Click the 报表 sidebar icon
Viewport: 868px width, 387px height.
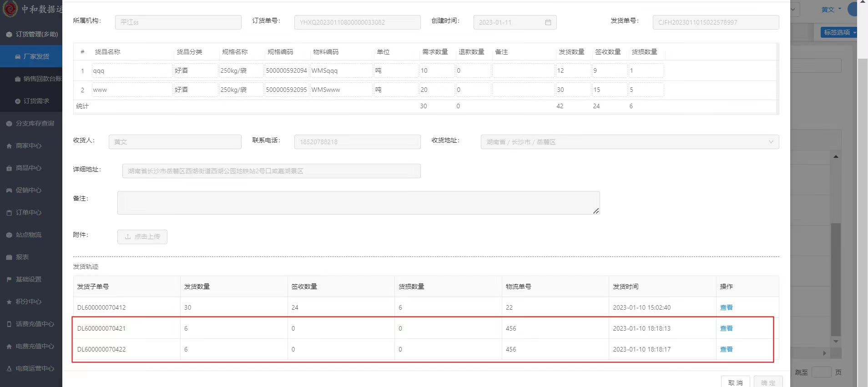pos(9,257)
